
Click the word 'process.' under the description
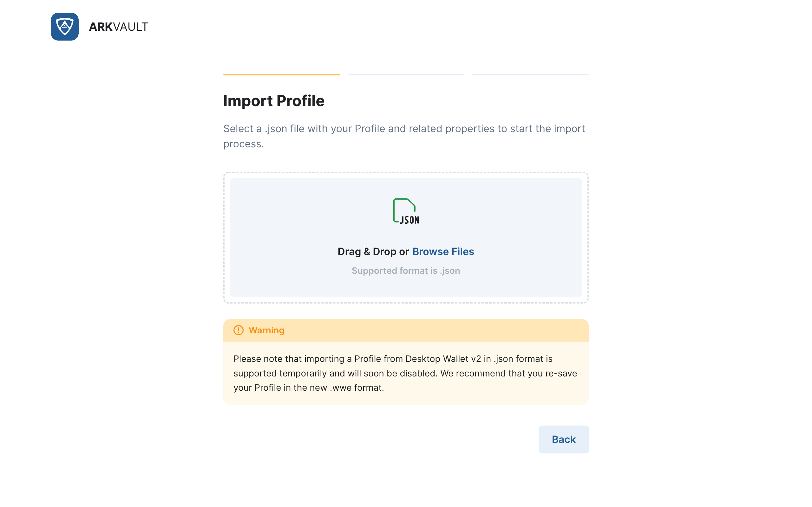[x=244, y=144]
